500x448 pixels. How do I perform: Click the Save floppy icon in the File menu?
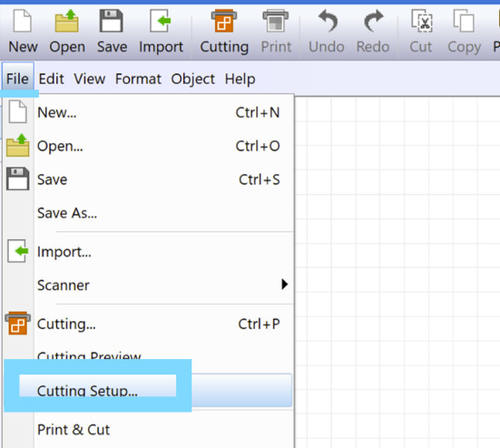[x=18, y=178]
